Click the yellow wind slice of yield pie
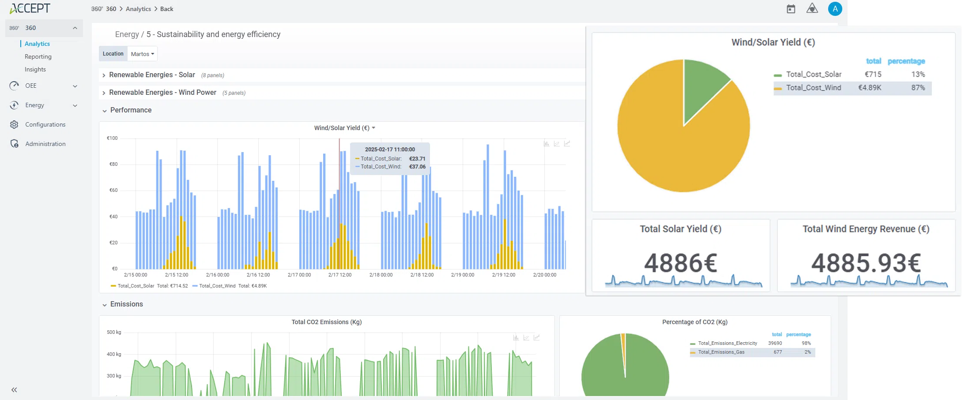 [x=671, y=141]
